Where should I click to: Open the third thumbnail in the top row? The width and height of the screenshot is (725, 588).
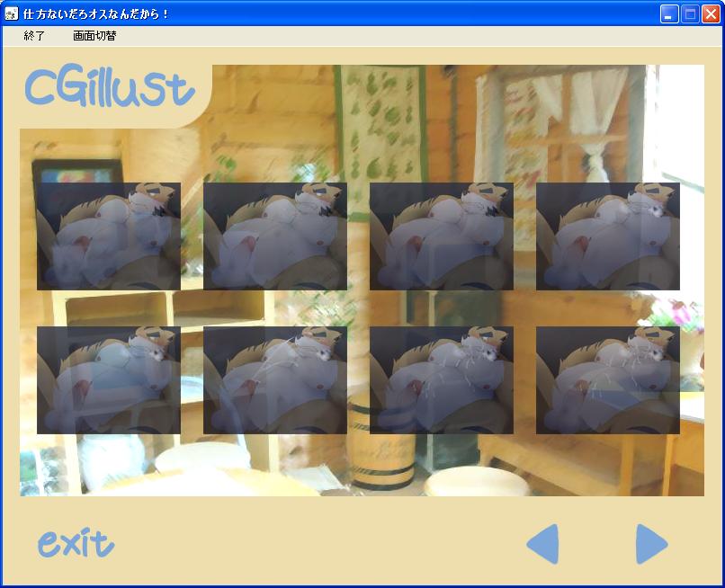pyautogui.click(x=442, y=236)
